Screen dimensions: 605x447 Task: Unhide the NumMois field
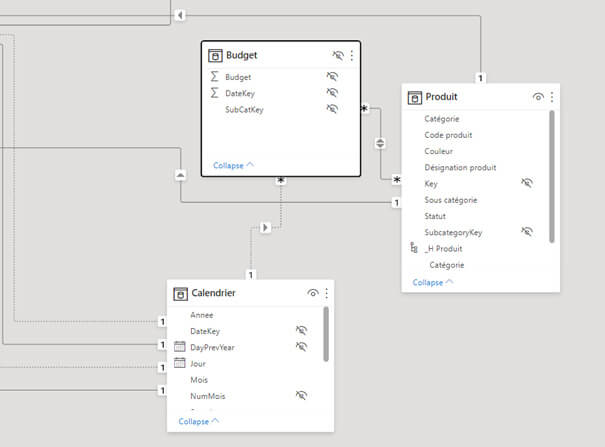(301, 395)
